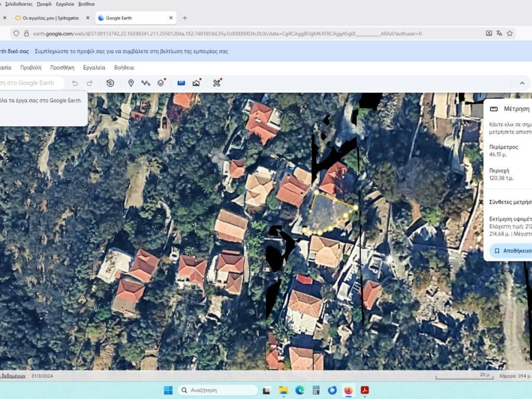Click the translate page icon in address bar
Viewport: 532px width, 399px height.
point(499,33)
